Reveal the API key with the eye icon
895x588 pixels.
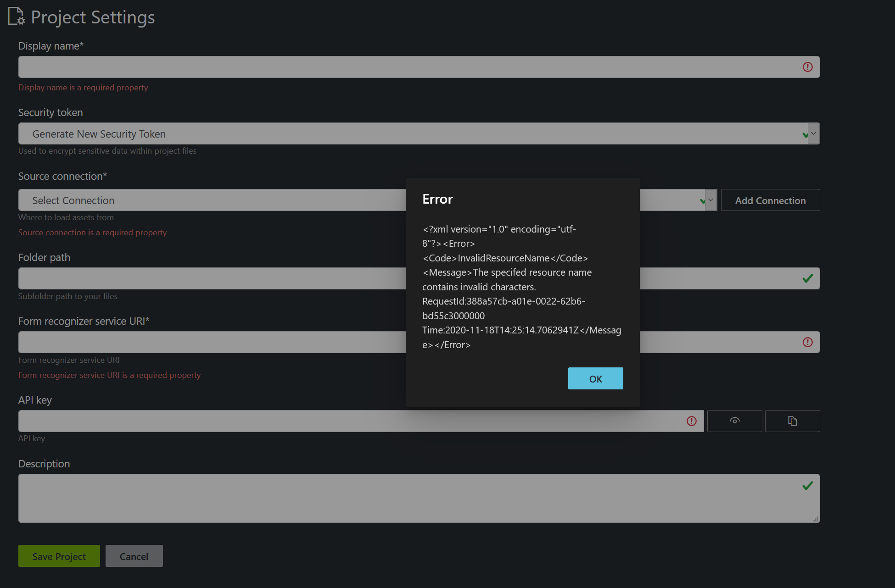pyautogui.click(x=734, y=421)
